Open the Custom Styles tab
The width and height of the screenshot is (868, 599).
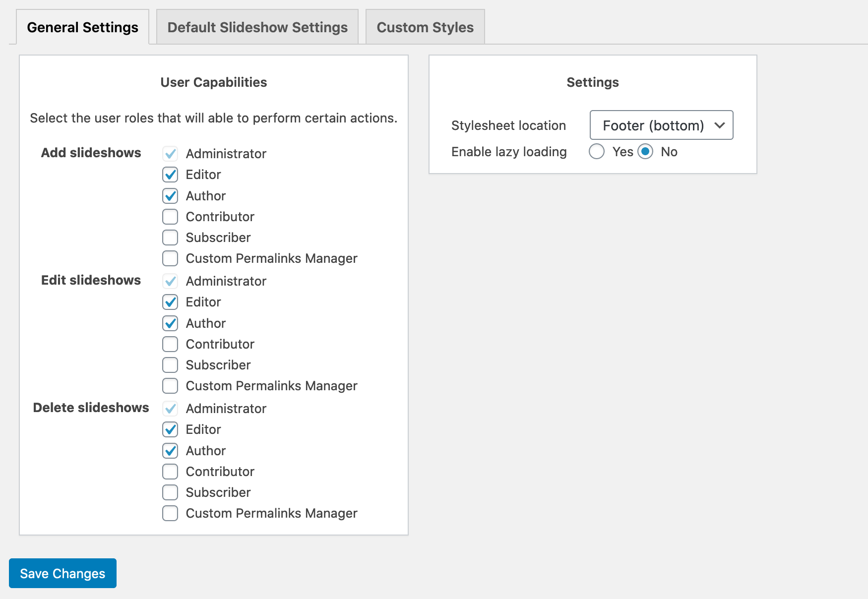[425, 27]
